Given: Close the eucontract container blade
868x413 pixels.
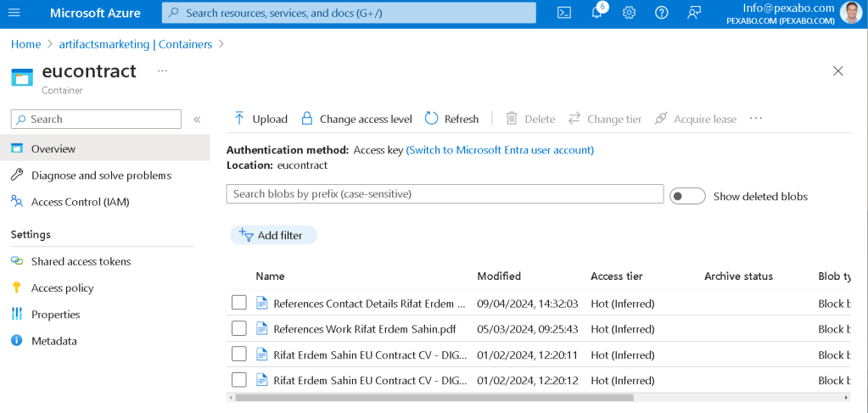Looking at the screenshot, I should pyautogui.click(x=838, y=71).
